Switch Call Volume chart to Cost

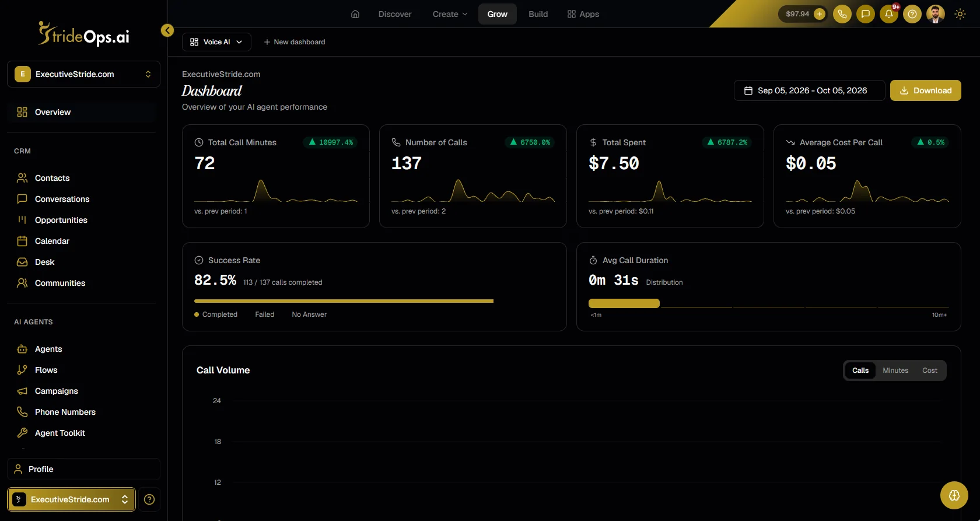[930, 370]
